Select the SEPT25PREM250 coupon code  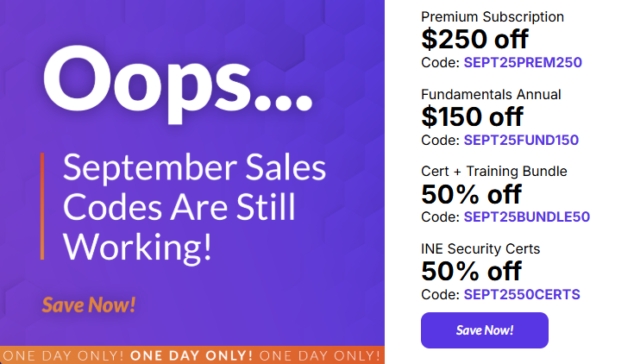pyautogui.click(x=523, y=62)
